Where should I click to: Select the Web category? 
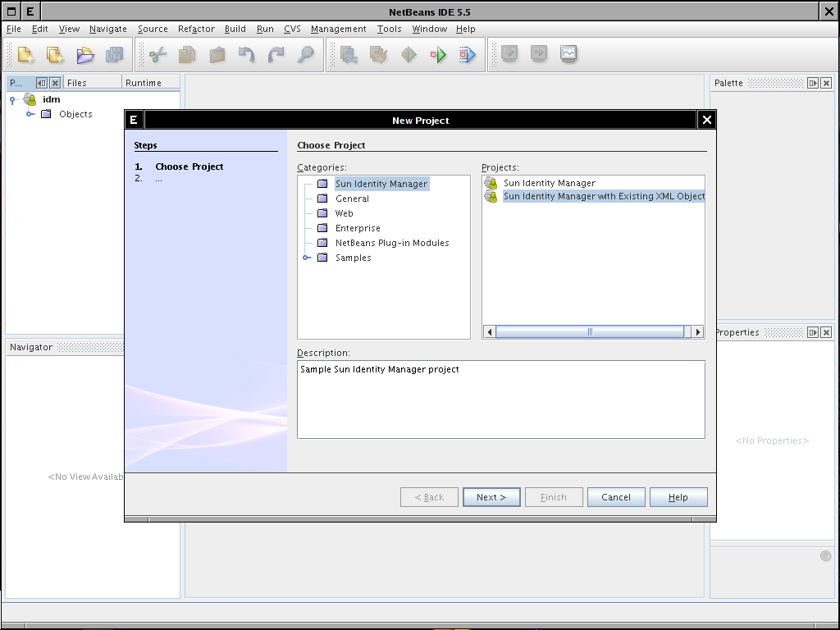[344, 213]
